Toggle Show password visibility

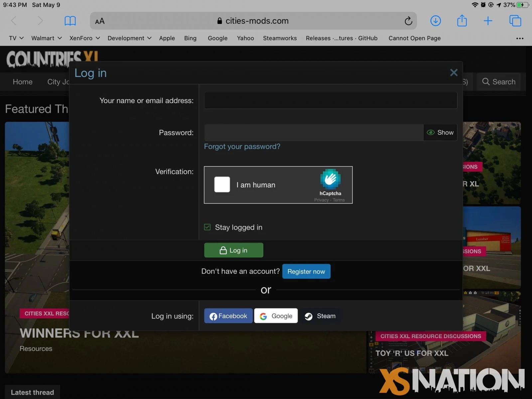coord(440,132)
